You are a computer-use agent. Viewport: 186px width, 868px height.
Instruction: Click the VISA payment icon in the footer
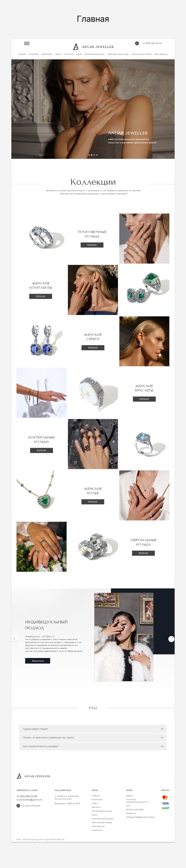[x=165, y=803]
